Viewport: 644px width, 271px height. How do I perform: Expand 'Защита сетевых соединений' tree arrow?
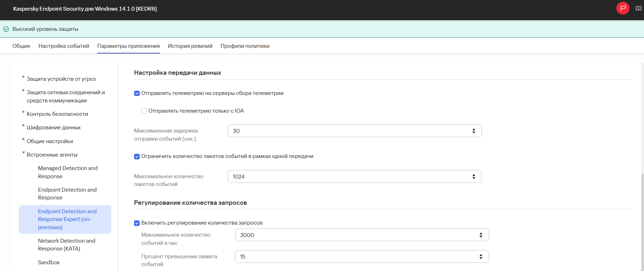click(x=23, y=90)
